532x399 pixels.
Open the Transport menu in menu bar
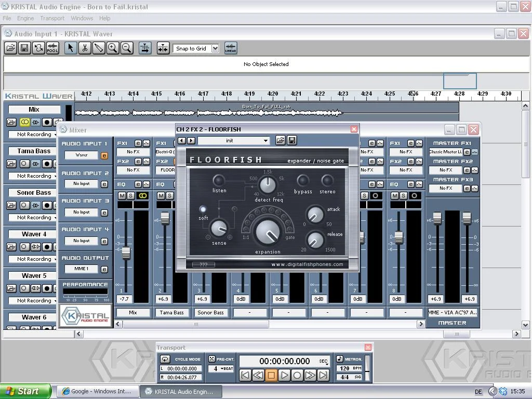(52, 18)
